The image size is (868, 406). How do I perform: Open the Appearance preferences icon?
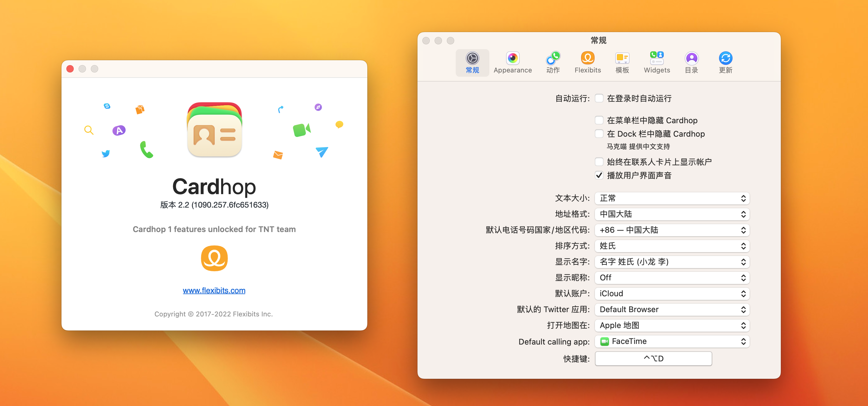pos(512,59)
